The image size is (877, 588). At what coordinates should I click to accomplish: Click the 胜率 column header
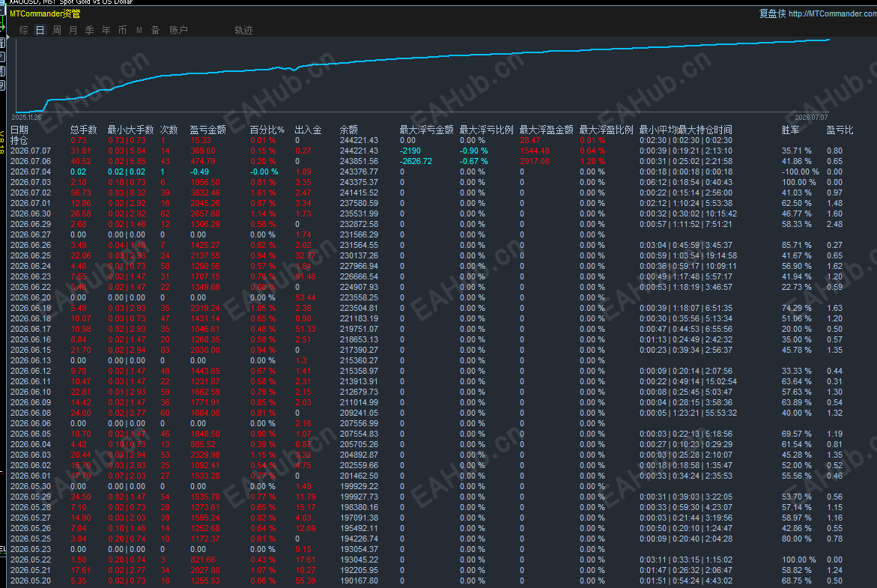[790, 130]
